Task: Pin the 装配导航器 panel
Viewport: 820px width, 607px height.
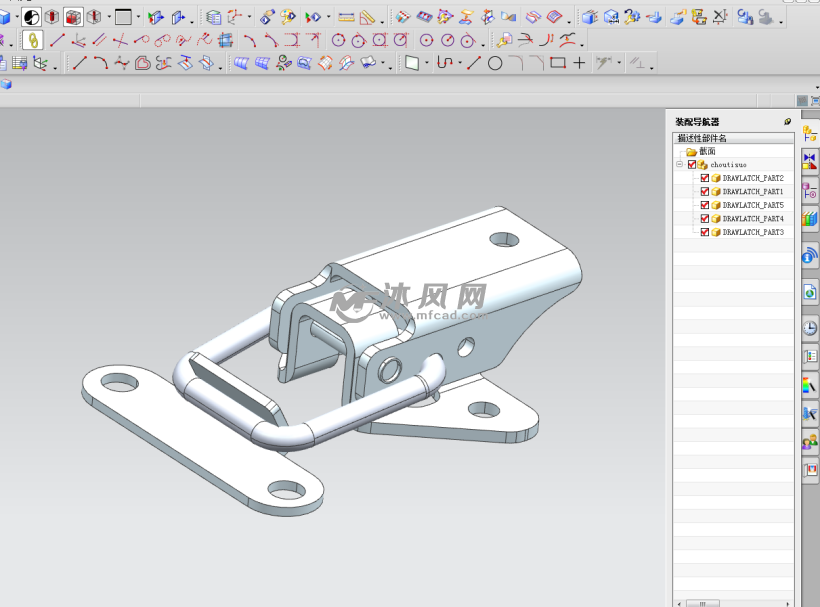Action: (787, 122)
